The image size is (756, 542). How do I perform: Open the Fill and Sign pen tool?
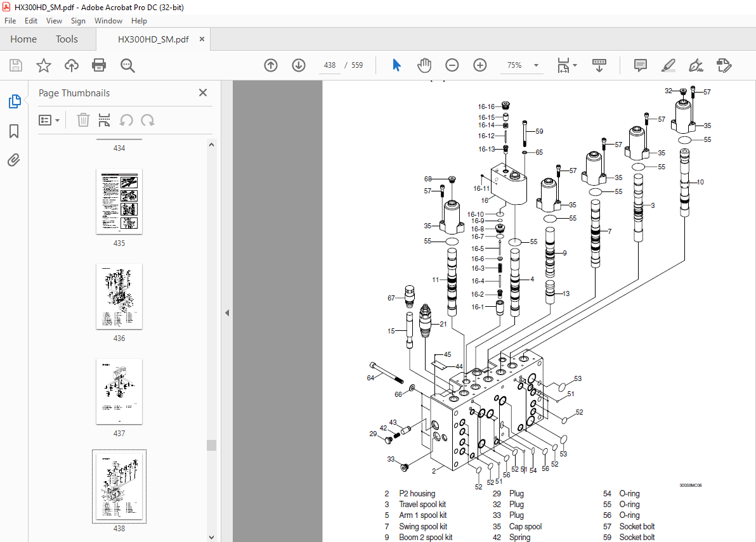(x=696, y=65)
